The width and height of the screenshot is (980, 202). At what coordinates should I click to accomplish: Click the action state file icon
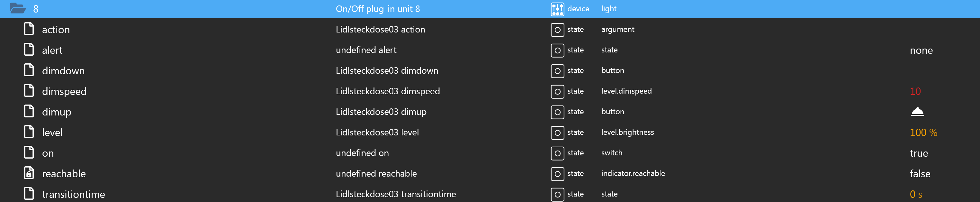click(x=29, y=29)
